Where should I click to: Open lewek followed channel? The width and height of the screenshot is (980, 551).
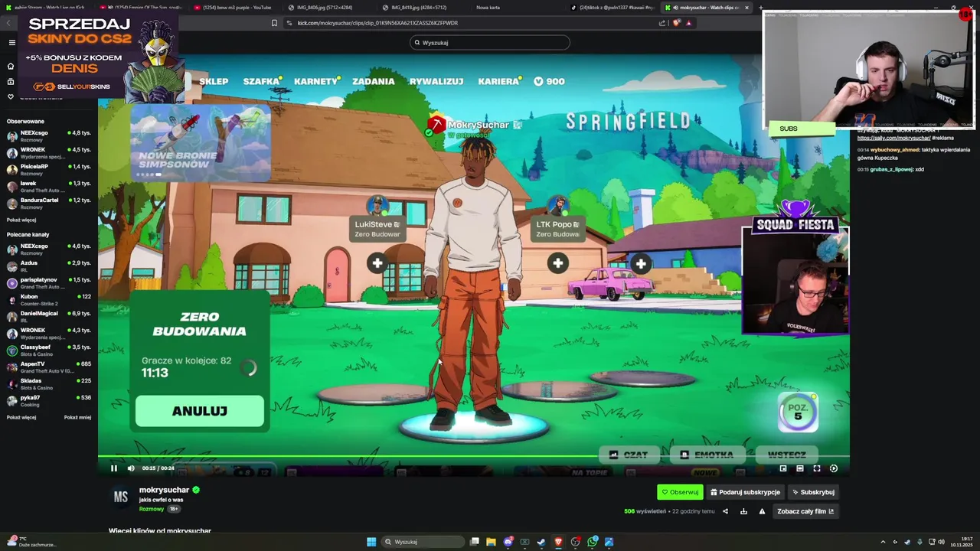[48, 186]
